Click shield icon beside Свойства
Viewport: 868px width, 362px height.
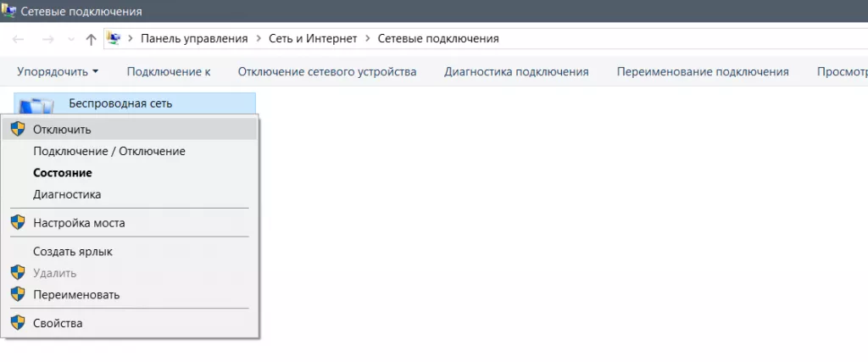click(18, 323)
